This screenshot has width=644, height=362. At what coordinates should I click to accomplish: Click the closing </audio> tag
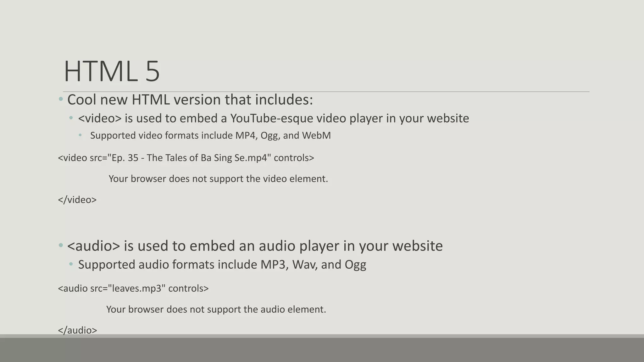point(78,330)
